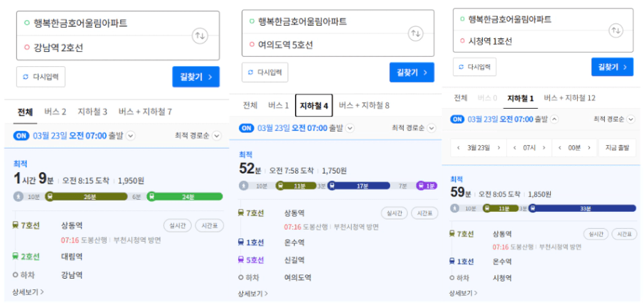Open 상세보기 link under the 여의도역 route
The height and width of the screenshot is (305, 644).
point(253,294)
